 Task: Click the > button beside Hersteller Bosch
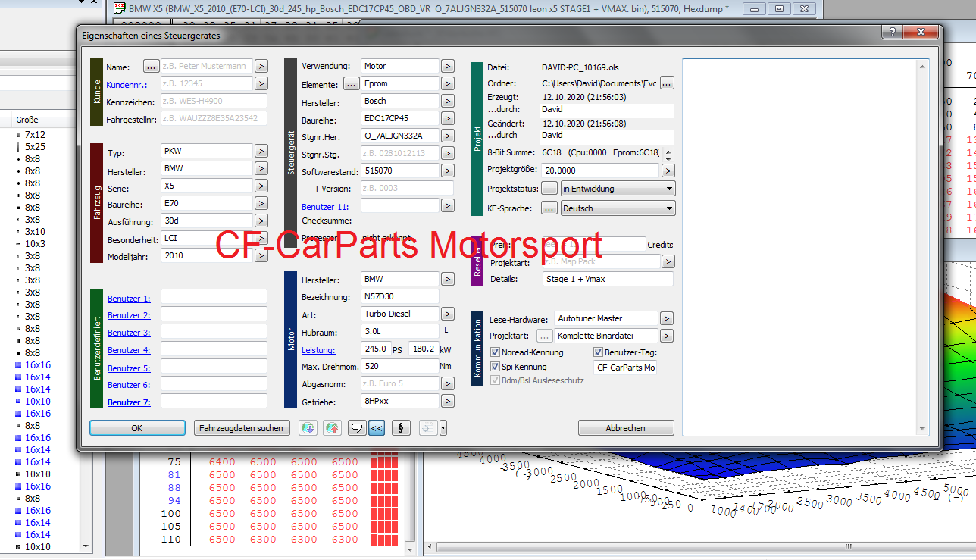click(x=448, y=102)
